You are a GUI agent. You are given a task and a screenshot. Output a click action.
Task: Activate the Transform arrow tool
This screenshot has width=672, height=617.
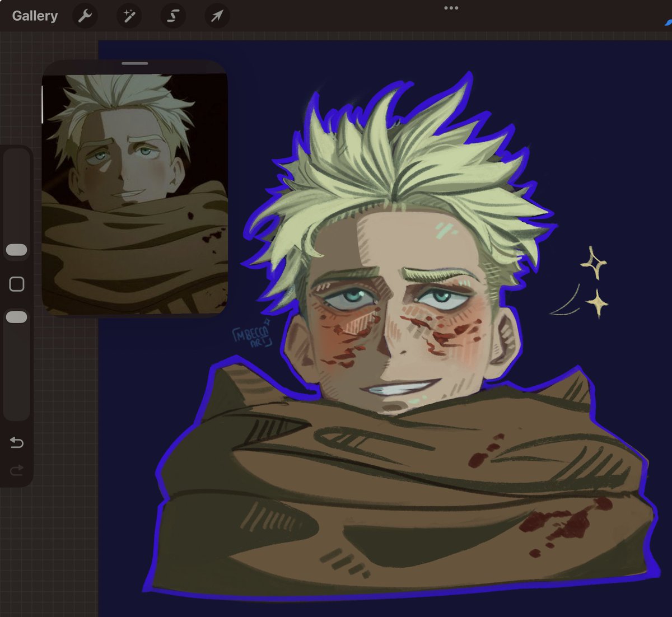click(217, 16)
